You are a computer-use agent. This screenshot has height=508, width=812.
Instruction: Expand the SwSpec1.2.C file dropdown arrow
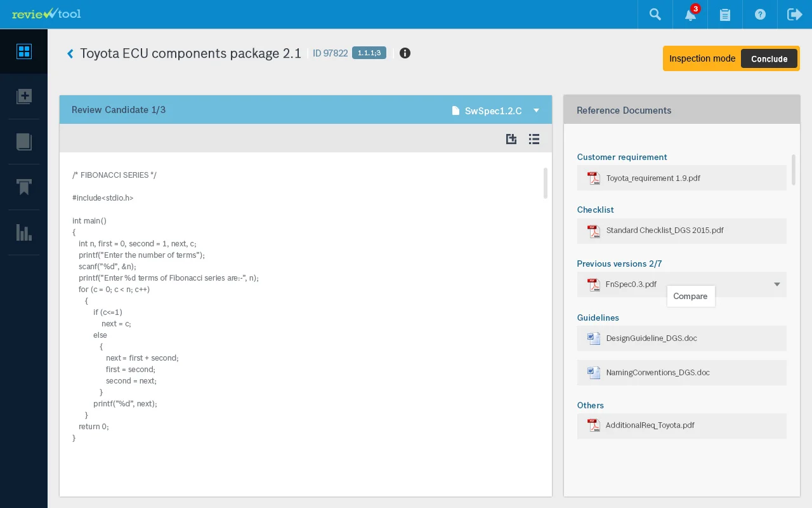[x=536, y=110]
